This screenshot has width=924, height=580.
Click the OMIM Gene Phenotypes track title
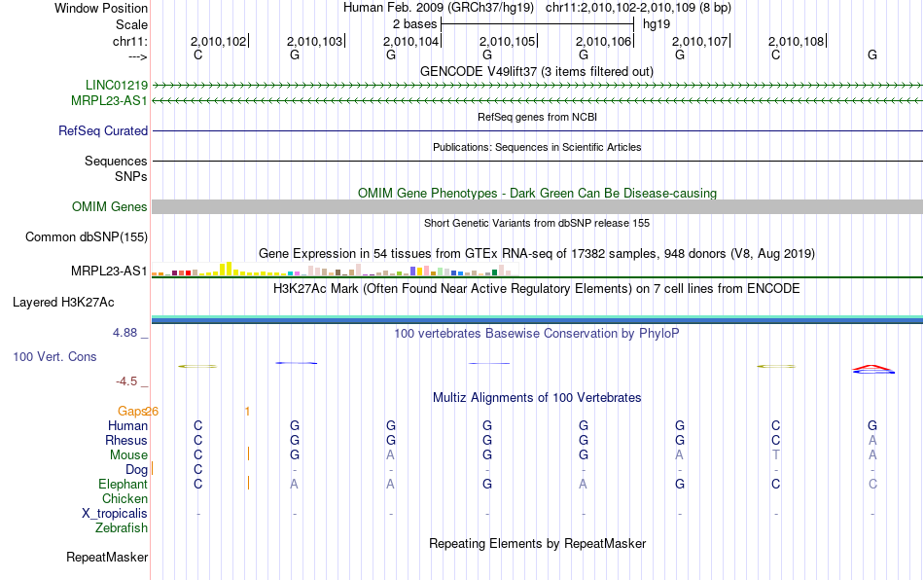pos(538,194)
